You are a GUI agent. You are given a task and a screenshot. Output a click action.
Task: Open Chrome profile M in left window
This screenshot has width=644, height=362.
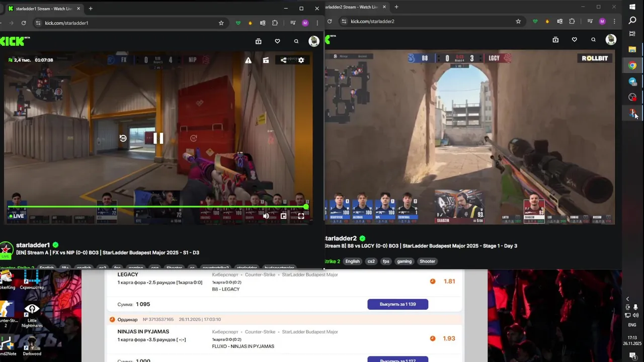click(305, 23)
